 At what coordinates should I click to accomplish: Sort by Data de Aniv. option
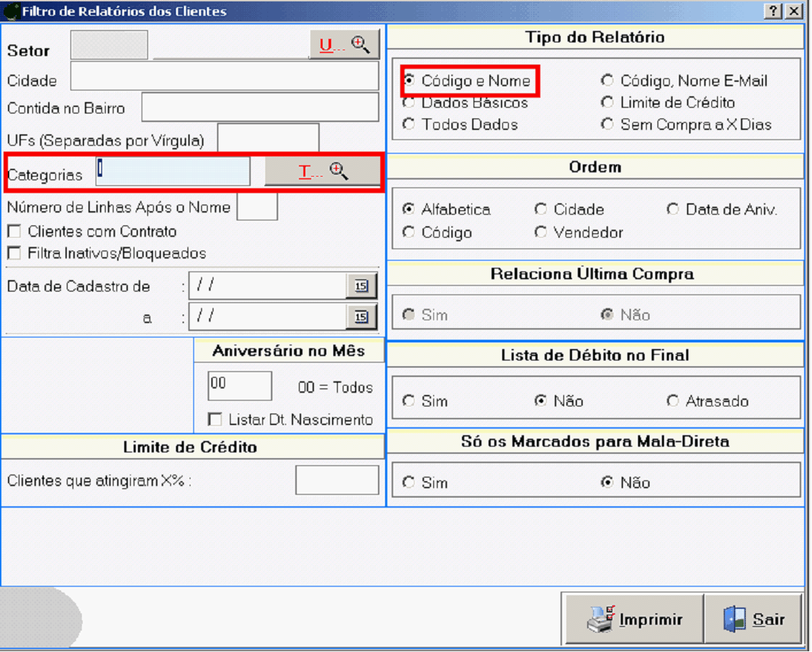pyautogui.click(x=673, y=210)
